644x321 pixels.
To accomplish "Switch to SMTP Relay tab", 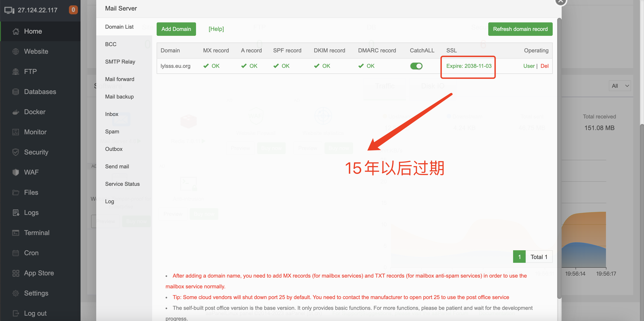I will [120, 62].
